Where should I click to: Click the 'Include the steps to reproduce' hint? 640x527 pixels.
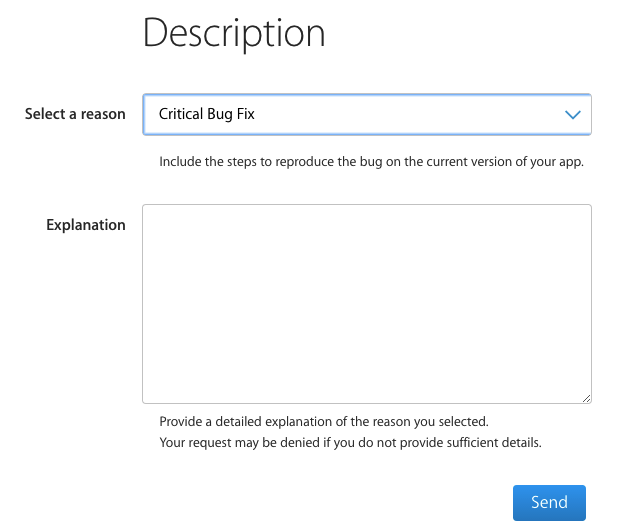371,162
